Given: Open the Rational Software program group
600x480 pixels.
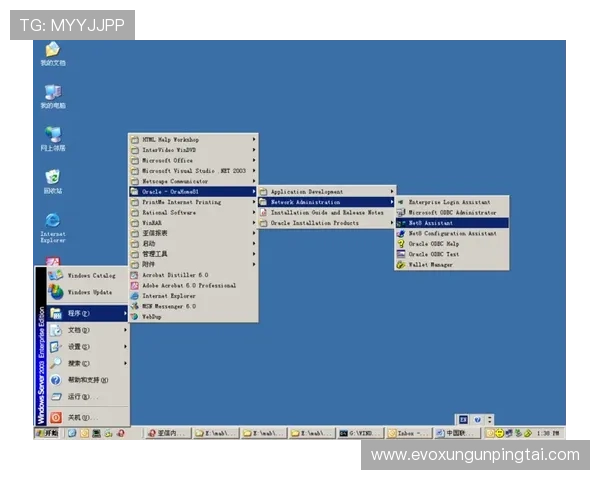Looking at the screenshot, I should tap(193, 212).
